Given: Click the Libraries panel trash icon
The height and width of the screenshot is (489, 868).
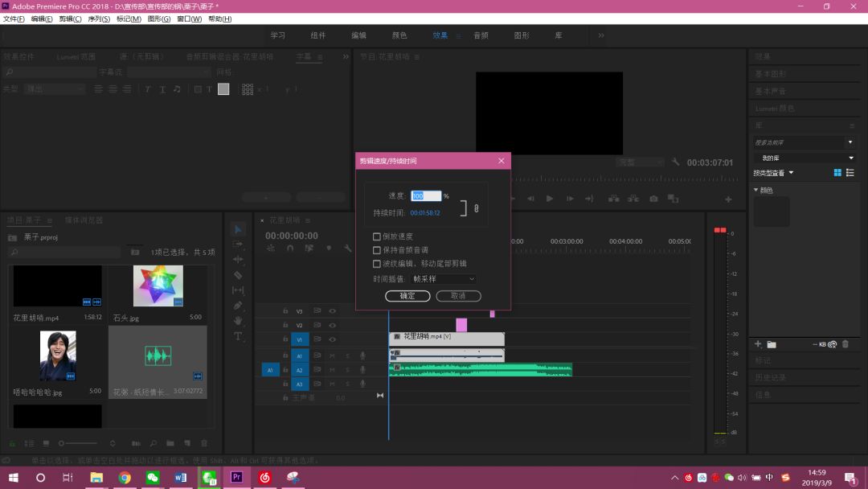Looking at the screenshot, I should [845, 344].
